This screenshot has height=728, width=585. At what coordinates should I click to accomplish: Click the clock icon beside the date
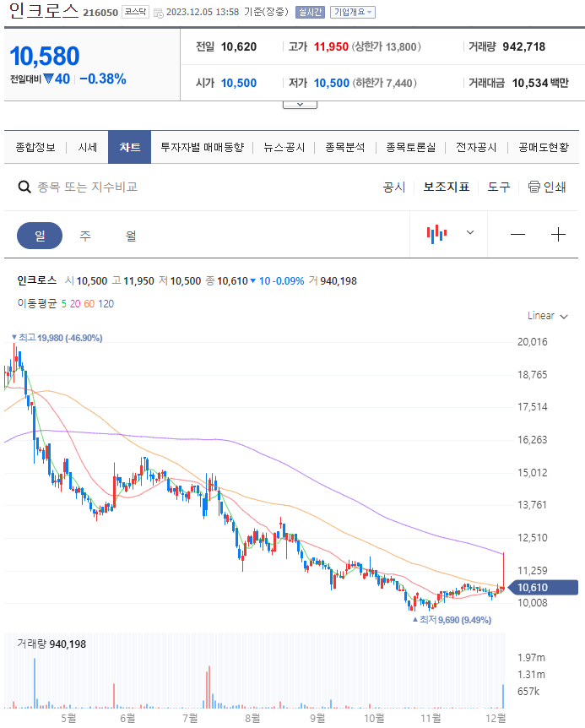click(x=159, y=13)
